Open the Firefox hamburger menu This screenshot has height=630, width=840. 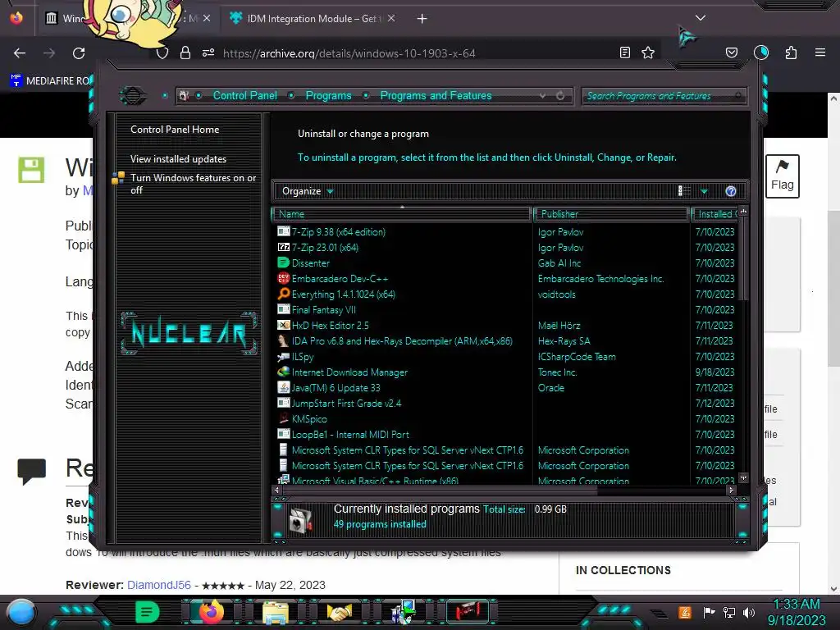click(x=820, y=52)
